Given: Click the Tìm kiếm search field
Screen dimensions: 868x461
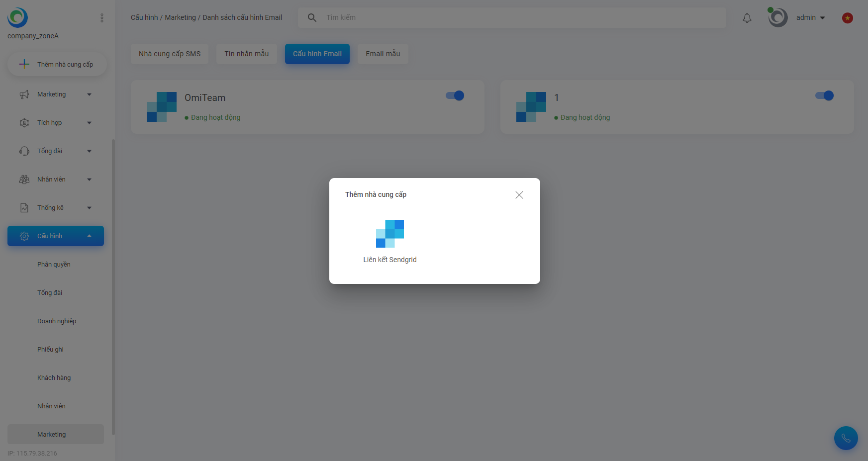Looking at the screenshot, I should point(512,17).
